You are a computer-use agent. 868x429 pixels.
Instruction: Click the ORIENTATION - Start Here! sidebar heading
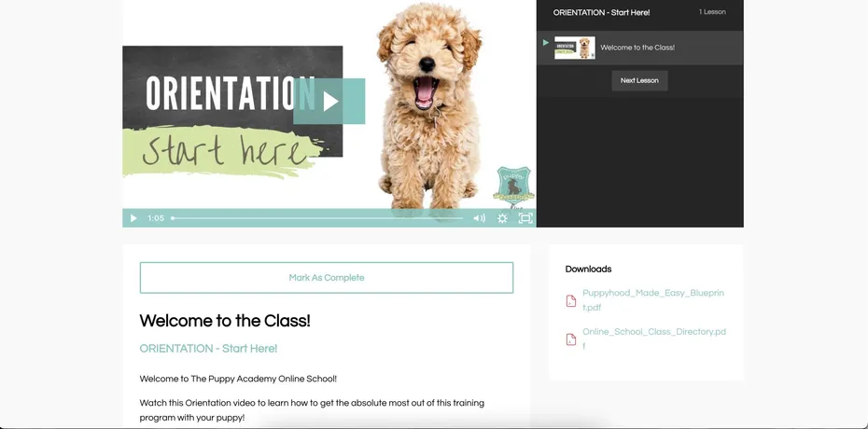click(x=601, y=12)
